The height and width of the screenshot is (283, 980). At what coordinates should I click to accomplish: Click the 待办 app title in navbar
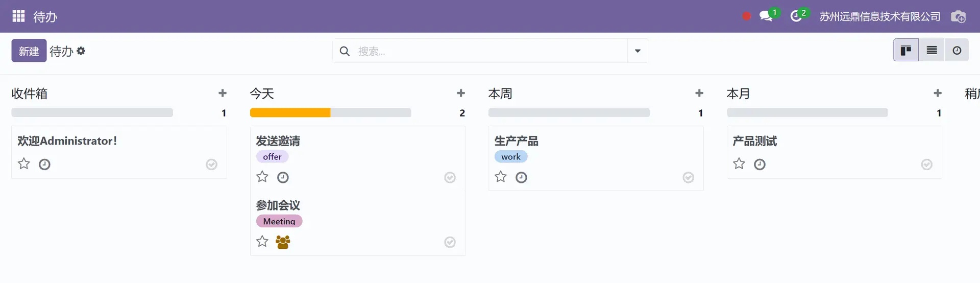click(45, 16)
